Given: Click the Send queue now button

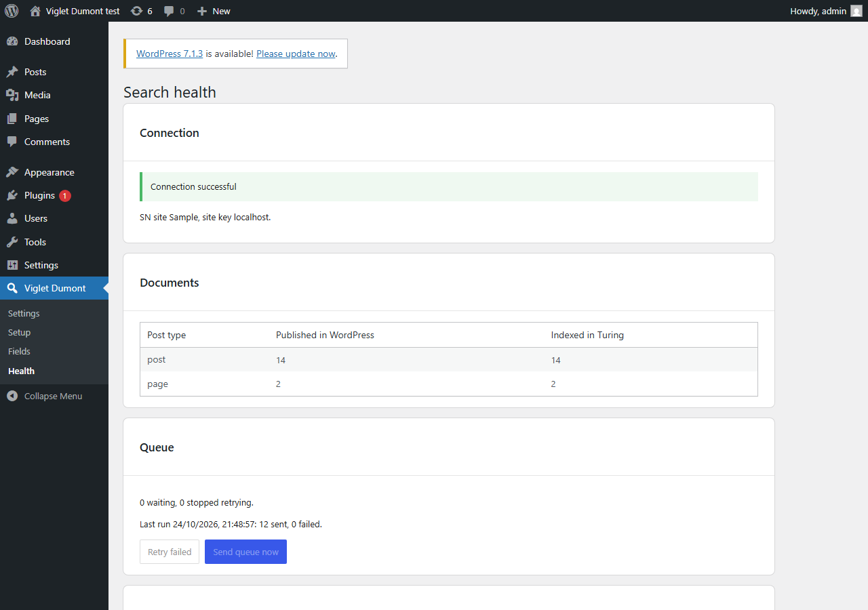Looking at the screenshot, I should click(245, 552).
